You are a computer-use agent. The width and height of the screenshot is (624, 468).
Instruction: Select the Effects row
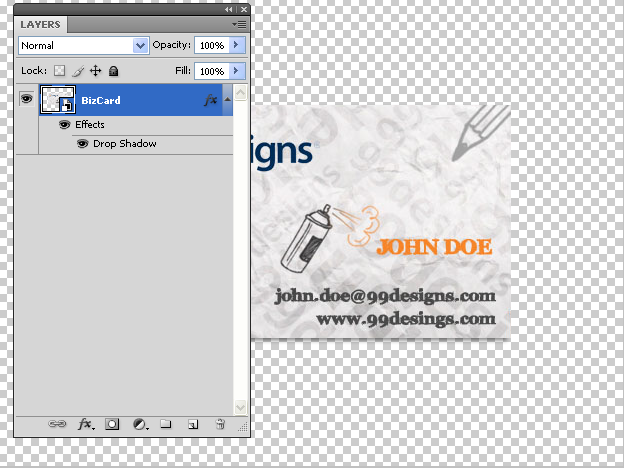point(136,125)
